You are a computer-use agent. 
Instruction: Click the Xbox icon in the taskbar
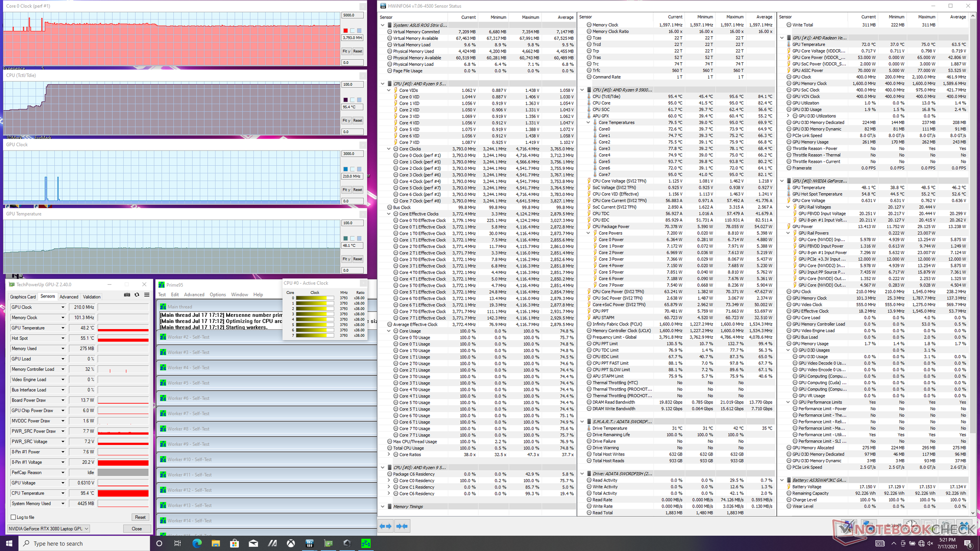[x=291, y=543]
